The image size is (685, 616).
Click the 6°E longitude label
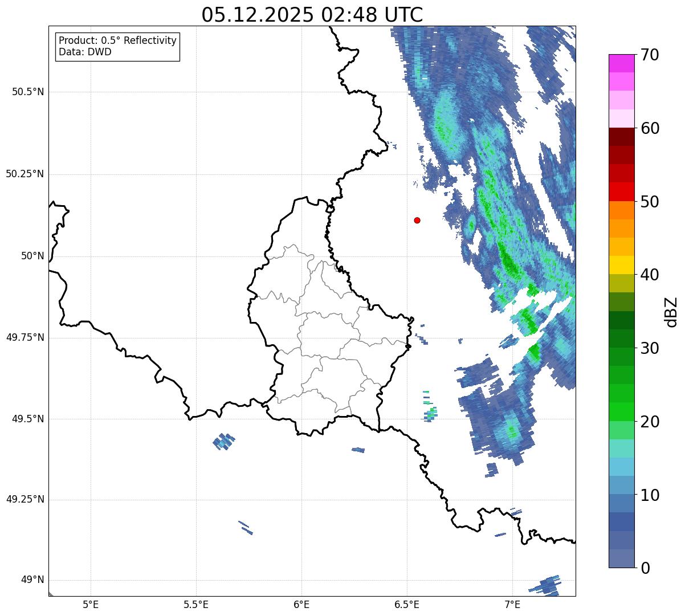[x=301, y=604]
